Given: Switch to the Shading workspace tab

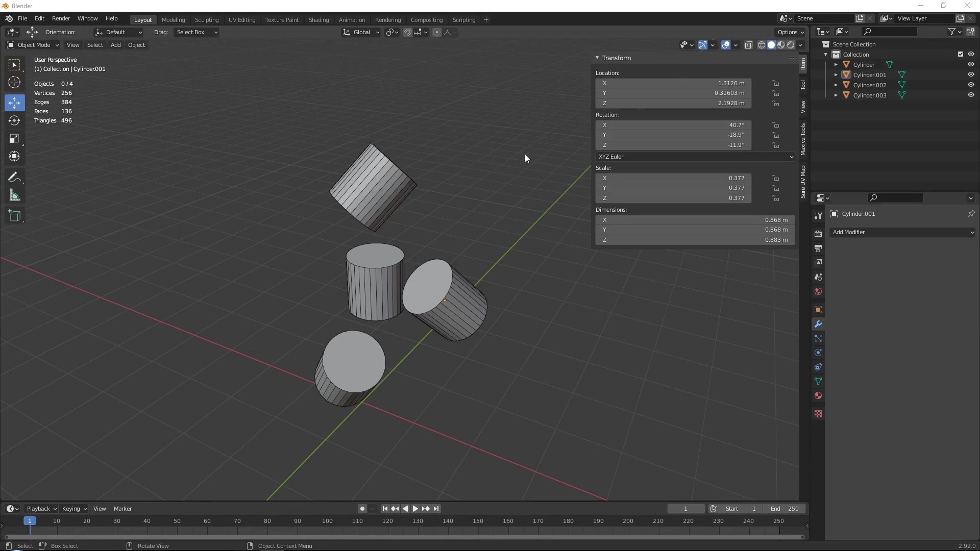Looking at the screenshot, I should 318,20.
